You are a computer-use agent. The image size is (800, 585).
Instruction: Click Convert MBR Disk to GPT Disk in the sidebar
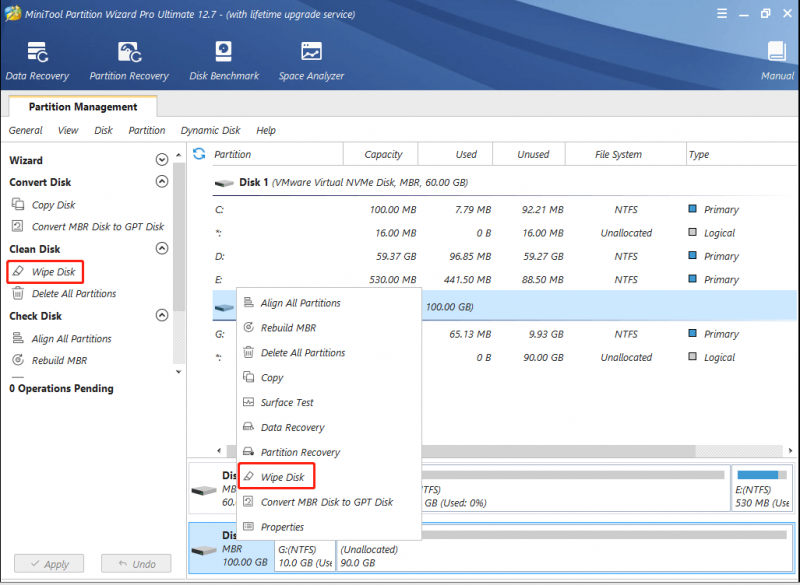88,226
